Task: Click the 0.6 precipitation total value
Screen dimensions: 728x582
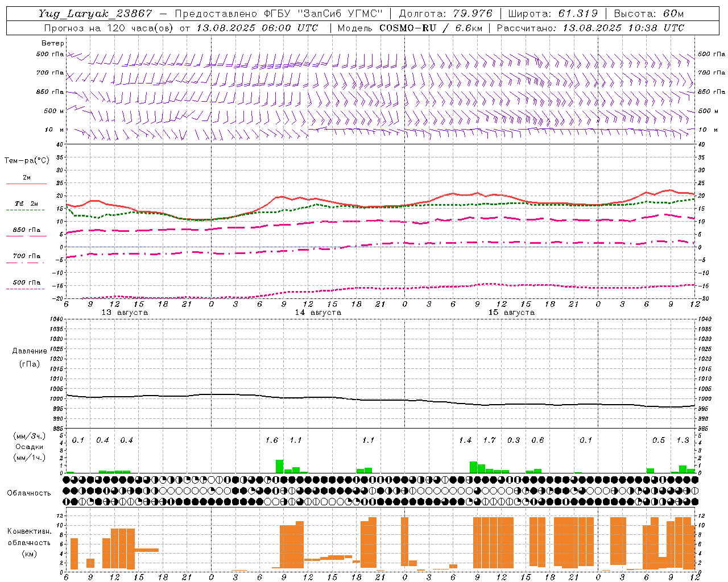Action: pyautogui.click(x=537, y=440)
